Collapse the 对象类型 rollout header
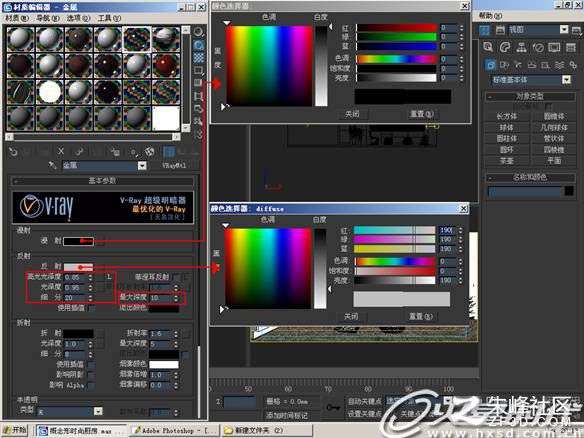This screenshot has height=438, width=584. tap(530, 96)
